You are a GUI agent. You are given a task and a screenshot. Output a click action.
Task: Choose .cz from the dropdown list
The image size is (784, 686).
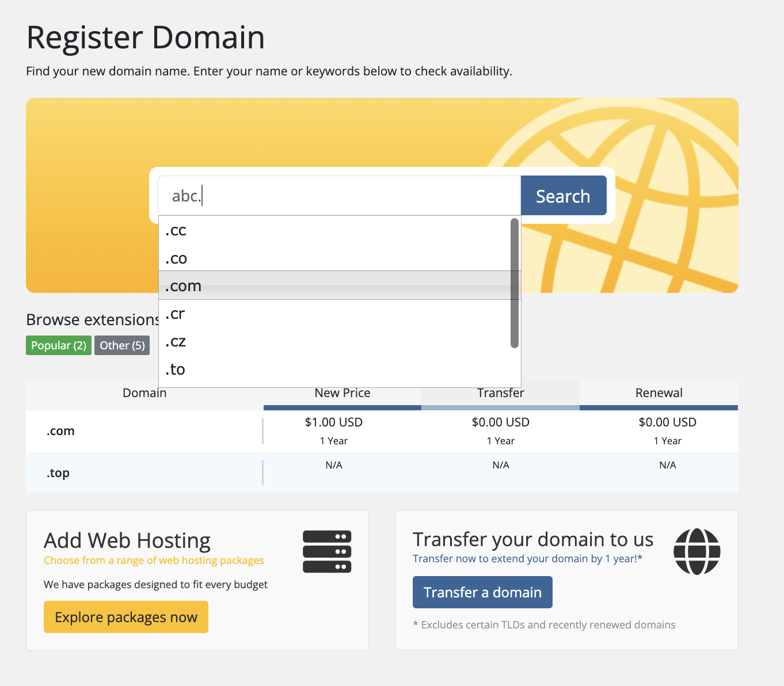click(334, 341)
